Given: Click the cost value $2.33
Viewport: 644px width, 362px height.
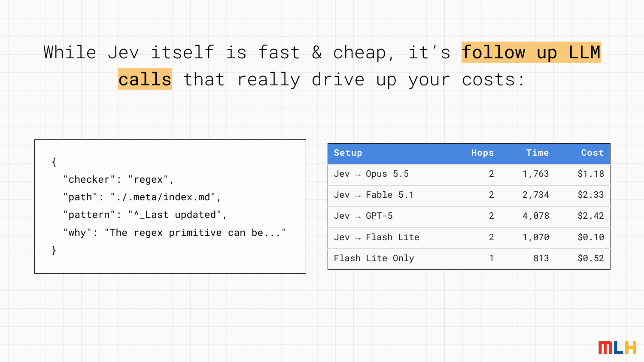Looking at the screenshot, I should [x=591, y=195].
